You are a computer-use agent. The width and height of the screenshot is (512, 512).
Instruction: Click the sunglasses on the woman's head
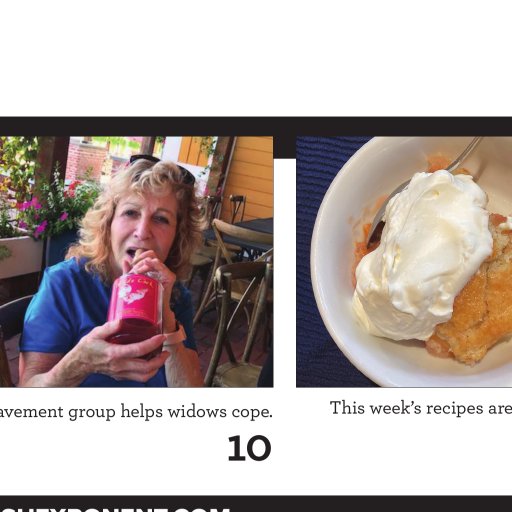(163, 168)
